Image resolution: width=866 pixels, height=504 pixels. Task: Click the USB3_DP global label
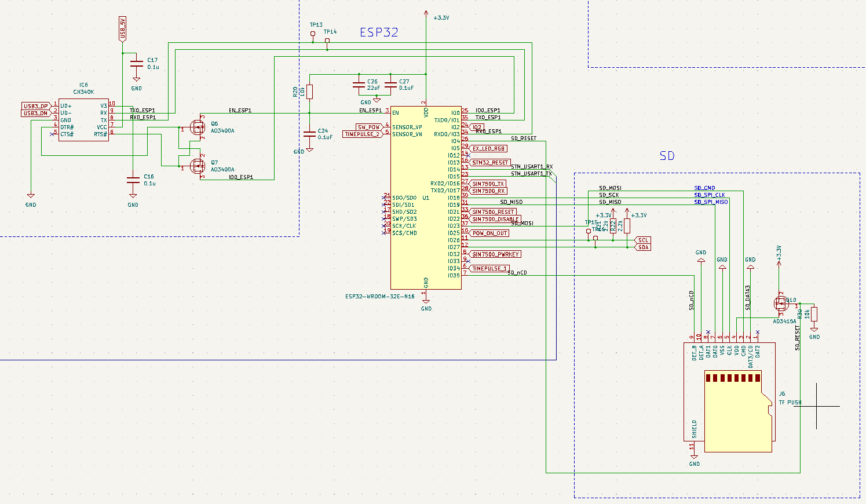36,106
